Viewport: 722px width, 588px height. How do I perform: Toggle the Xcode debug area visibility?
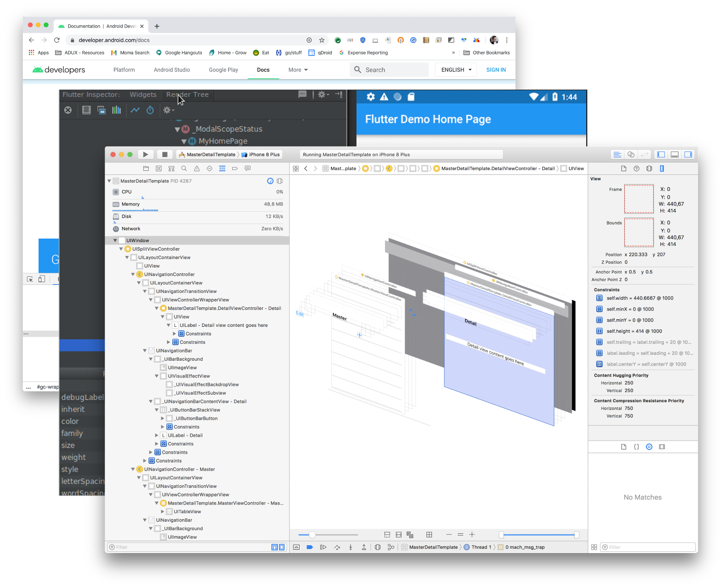tap(675, 154)
